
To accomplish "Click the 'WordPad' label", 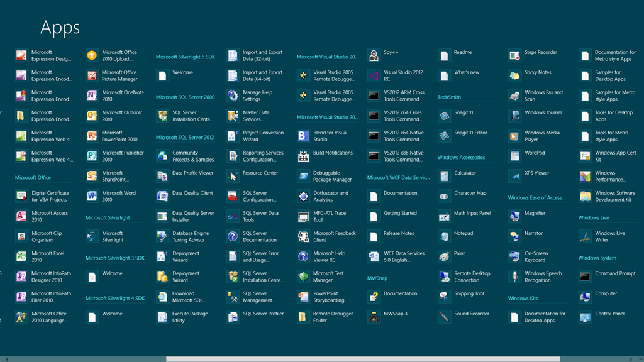I will [x=535, y=153].
